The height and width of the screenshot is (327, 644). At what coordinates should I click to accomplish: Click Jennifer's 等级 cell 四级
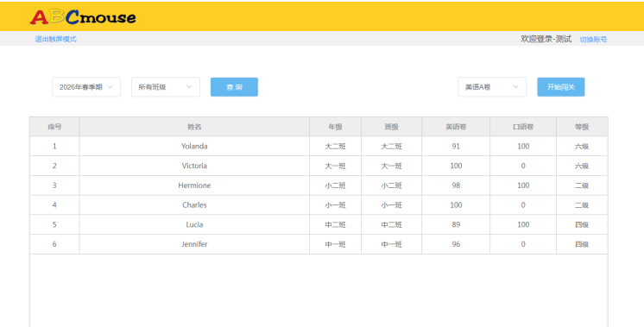[x=582, y=244]
